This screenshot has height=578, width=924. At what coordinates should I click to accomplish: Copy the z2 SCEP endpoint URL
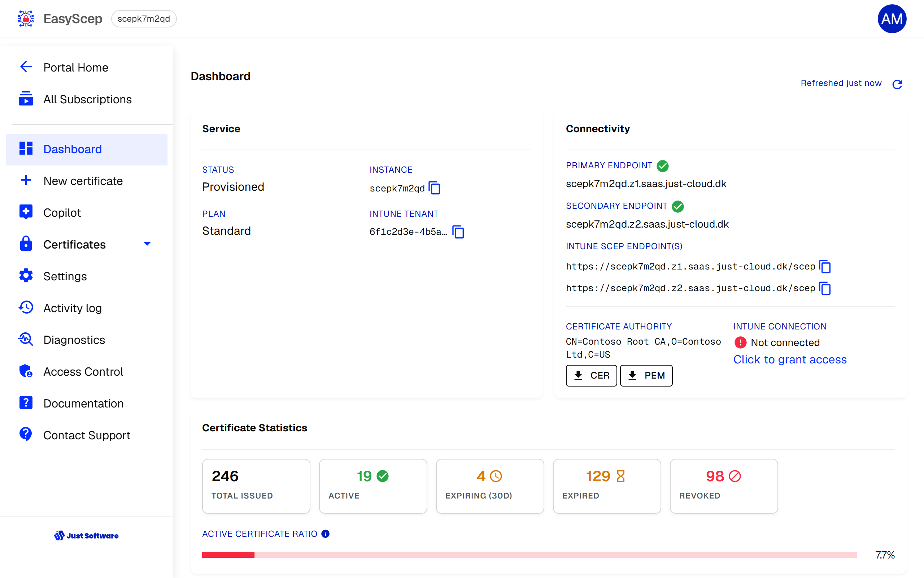(825, 288)
